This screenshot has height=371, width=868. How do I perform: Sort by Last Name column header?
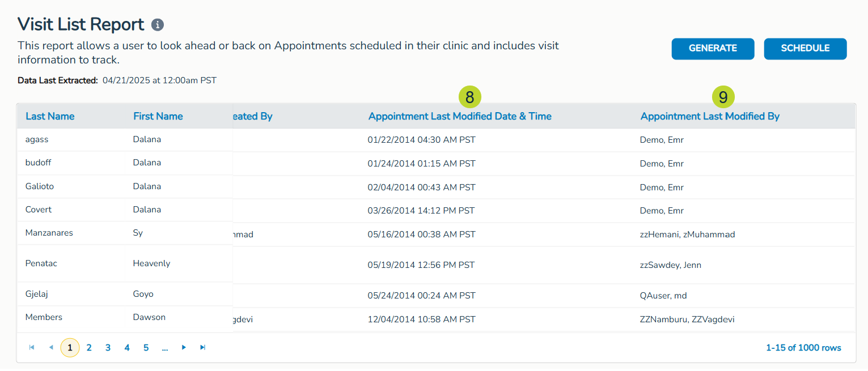coord(50,116)
